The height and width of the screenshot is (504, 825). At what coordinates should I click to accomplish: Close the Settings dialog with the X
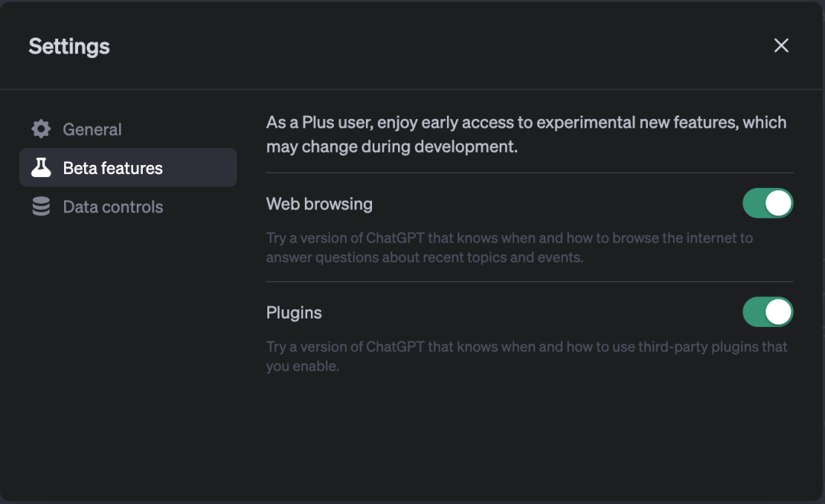[781, 46]
